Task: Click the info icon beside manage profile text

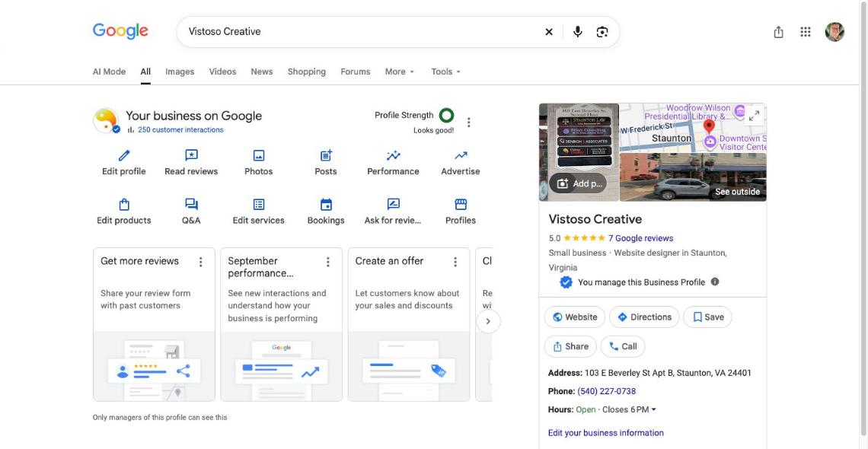Action: 715,282
